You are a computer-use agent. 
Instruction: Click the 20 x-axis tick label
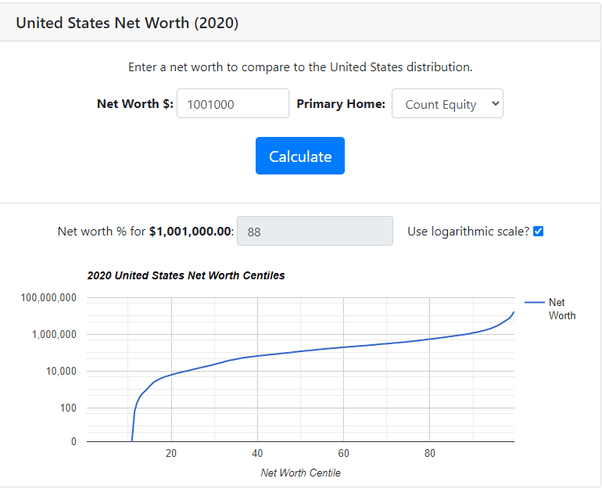click(x=171, y=453)
